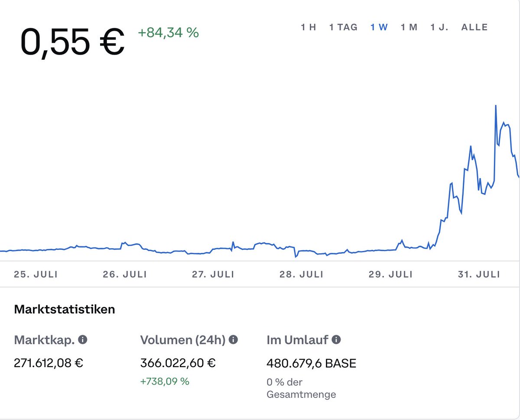Switch chart to 1 H range
Screen dimensions: 520x420
(309, 27)
